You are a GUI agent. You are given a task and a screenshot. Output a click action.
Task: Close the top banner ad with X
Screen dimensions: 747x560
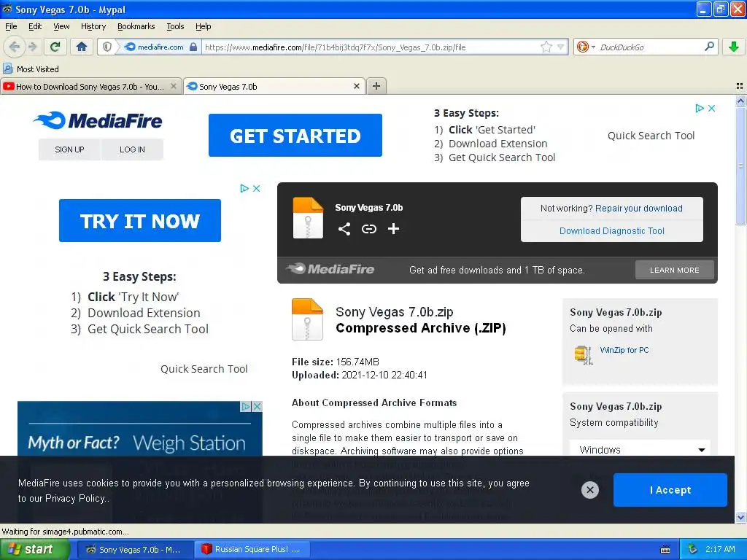coord(712,108)
